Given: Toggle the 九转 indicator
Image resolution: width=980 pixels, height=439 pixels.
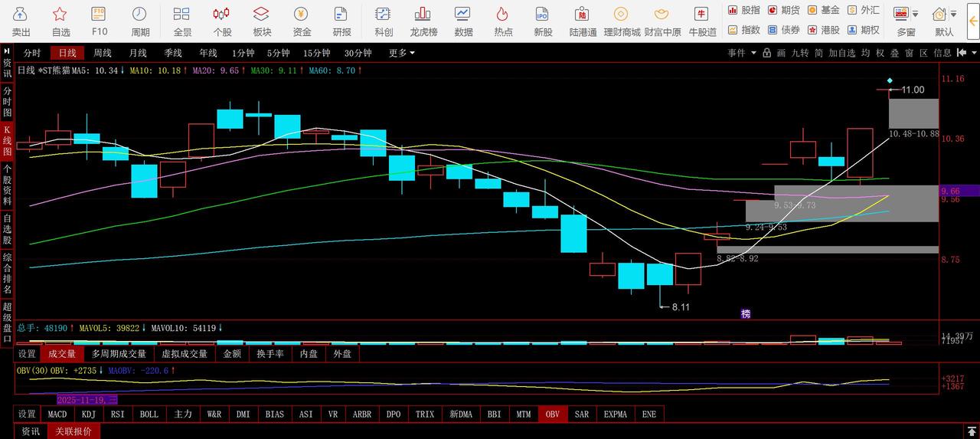Looking at the screenshot, I should tap(799, 53).
